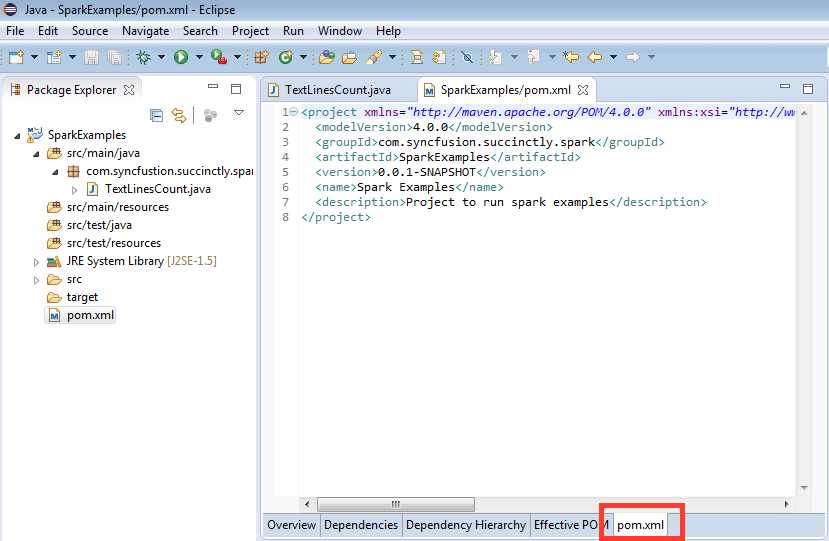The height and width of the screenshot is (541, 829).
Task: Open the Help menu
Action: coord(388,31)
